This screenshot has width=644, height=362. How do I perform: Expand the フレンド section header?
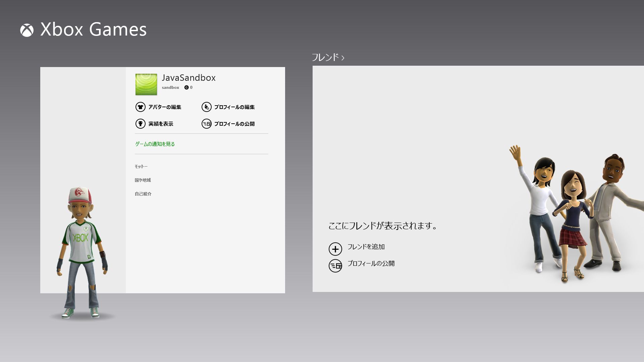328,57
